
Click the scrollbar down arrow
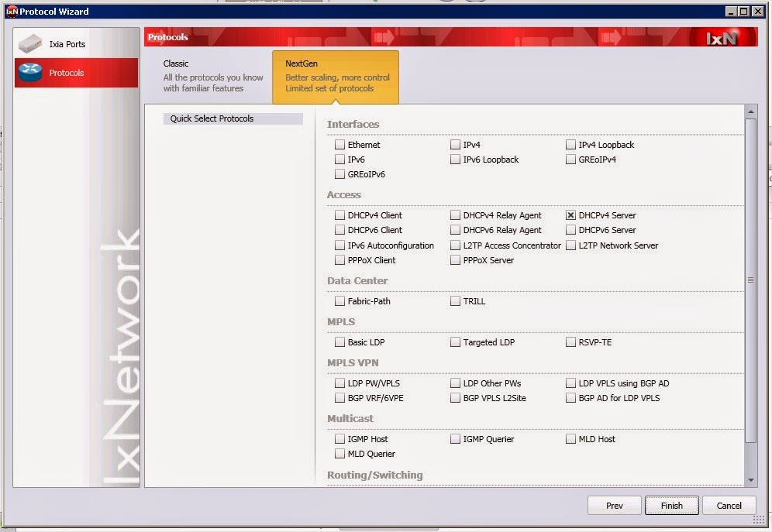coord(751,479)
